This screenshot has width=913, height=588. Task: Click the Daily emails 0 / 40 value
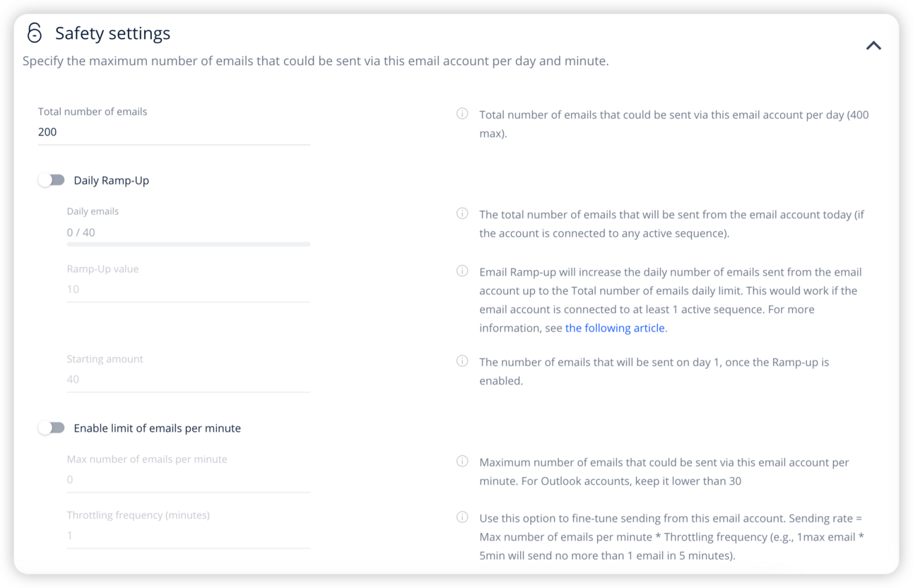81,232
